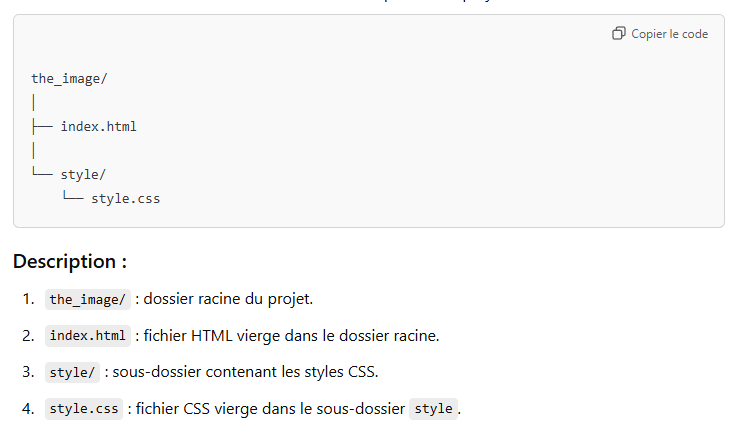Select the "style.css" line in code tree
Viewport: 746px width, 439px height.
[x=125, y=198]
